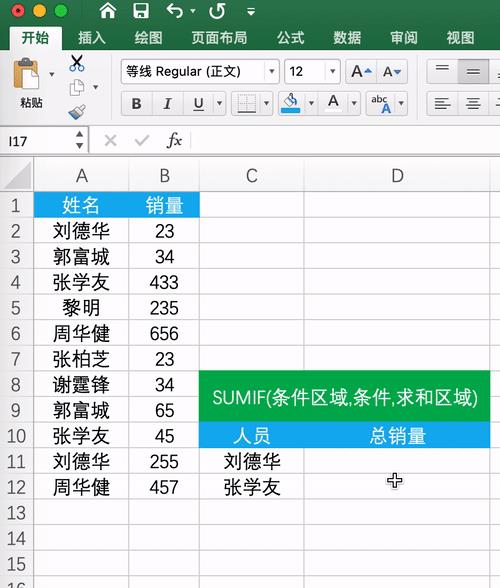Toggle underline formatting
The image size is (500, 588).
198,103
